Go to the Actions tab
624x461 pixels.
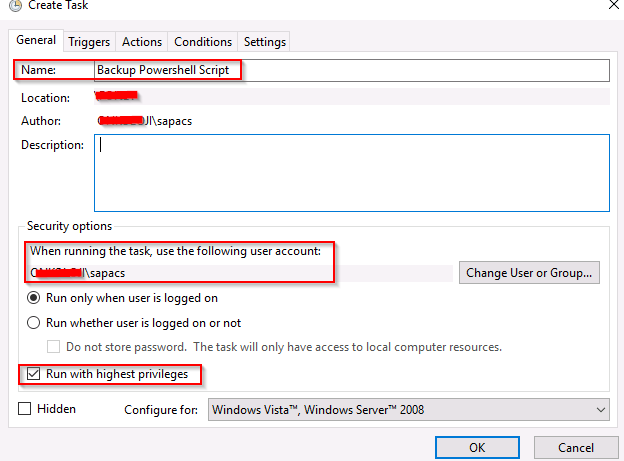142,42
